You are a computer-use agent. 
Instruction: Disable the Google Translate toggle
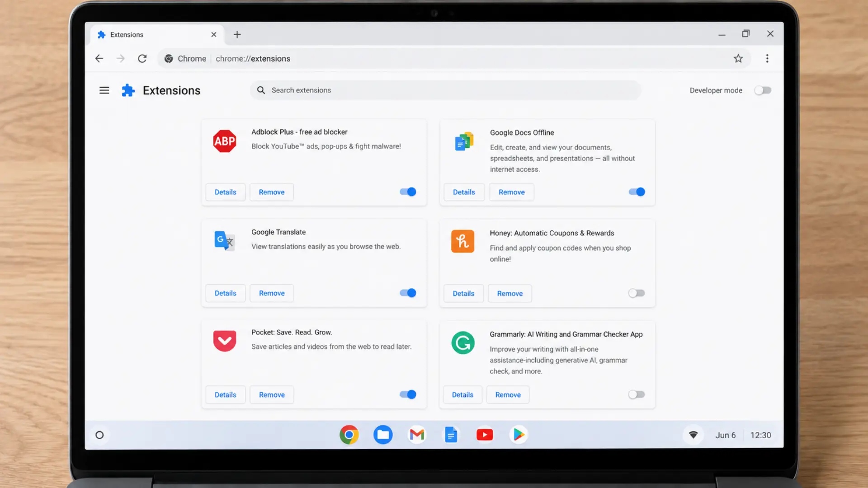click(x=408, y=293)
